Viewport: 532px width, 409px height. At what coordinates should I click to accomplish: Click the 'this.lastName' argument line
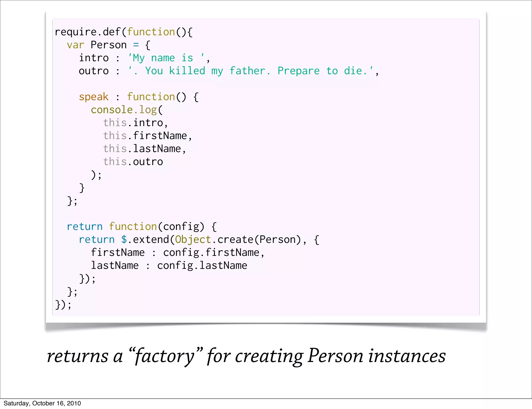[144, 149]
